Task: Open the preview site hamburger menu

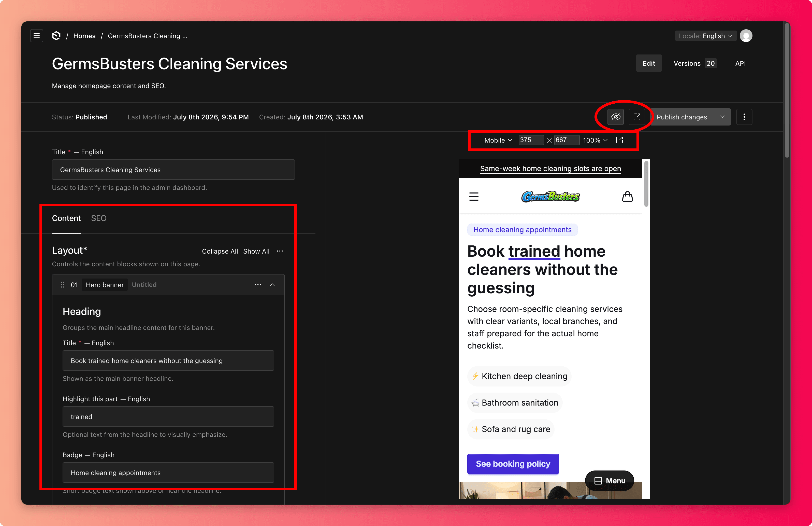Action: pos(474,197)
